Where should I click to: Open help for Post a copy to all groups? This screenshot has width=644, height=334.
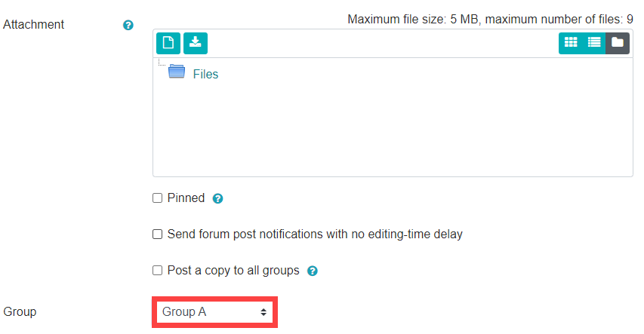click(x=313, y=271)
